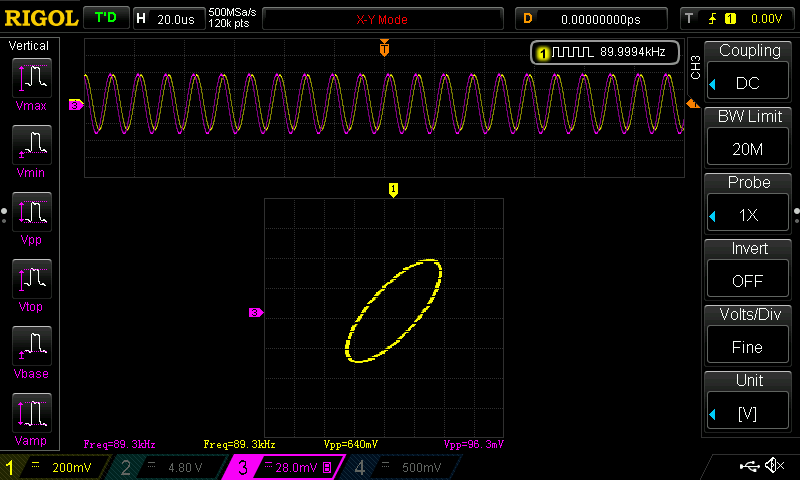Screen dimensions: 800x480
Task: Select the Vamp measurement icon
Action: coord(32,413)
